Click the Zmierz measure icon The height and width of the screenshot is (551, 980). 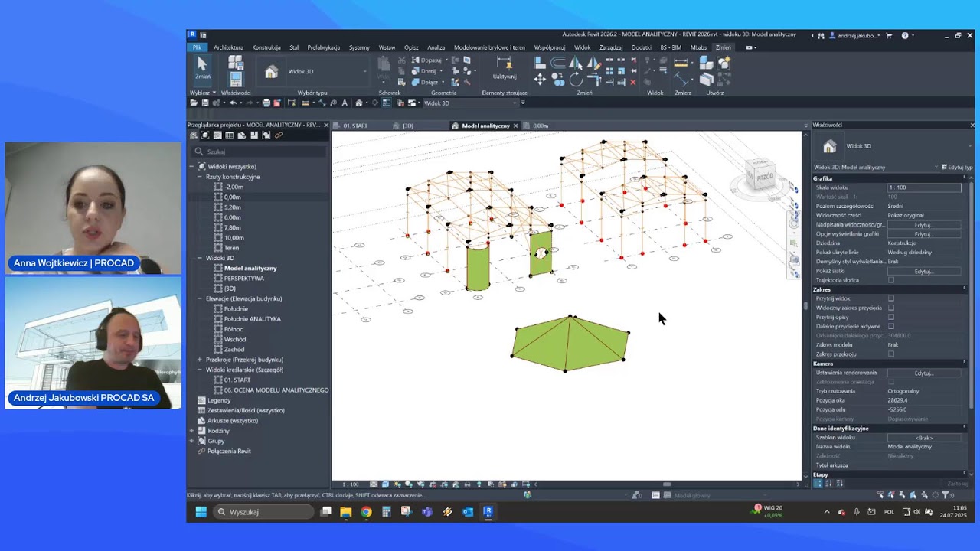[681, 63]
